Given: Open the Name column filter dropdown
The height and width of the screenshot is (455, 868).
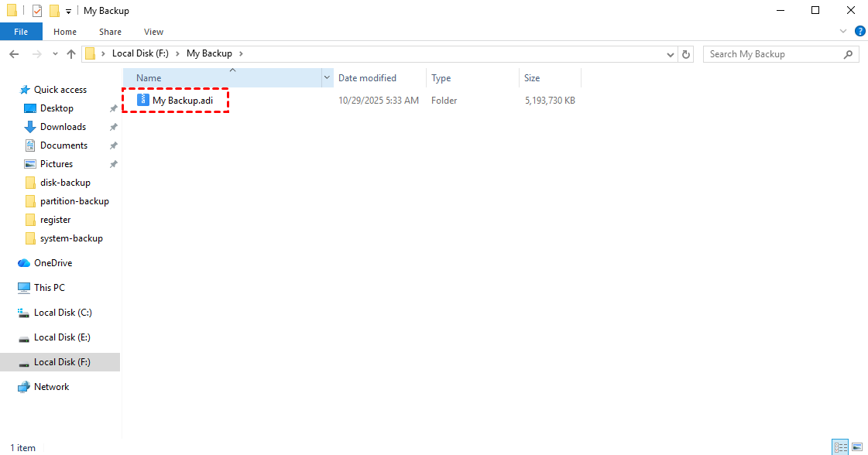Looking at the screenshot, I should point(327,78).
